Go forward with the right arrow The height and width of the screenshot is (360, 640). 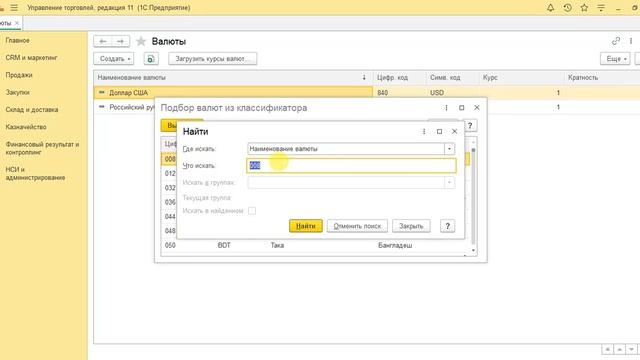[x=120, y=41]
